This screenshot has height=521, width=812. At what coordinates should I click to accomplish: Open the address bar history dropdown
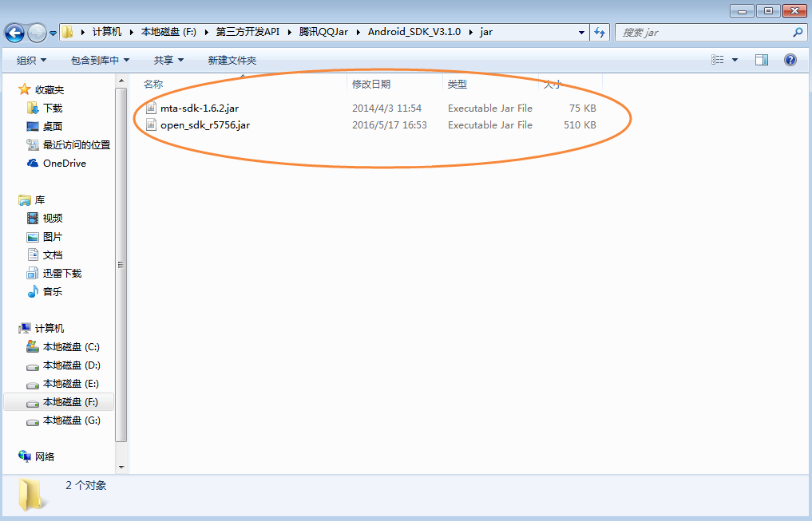(x=581, y=33)
